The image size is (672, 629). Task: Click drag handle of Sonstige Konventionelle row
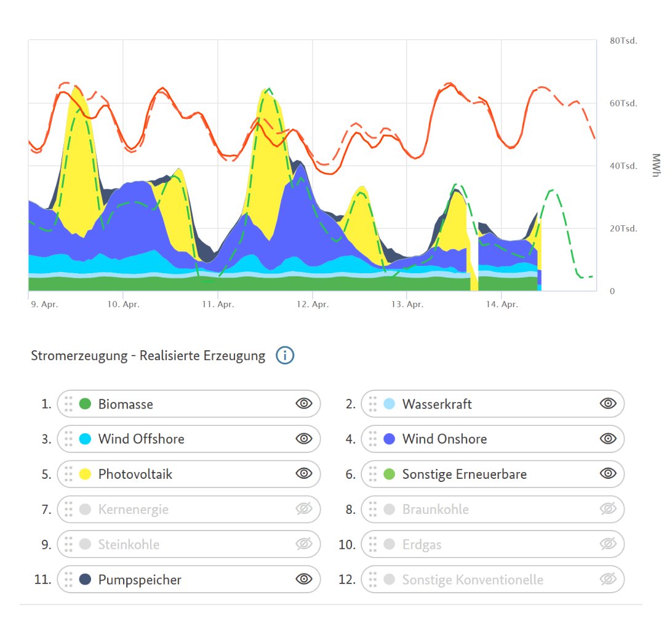pyautogui.click(x=373, y=580)
